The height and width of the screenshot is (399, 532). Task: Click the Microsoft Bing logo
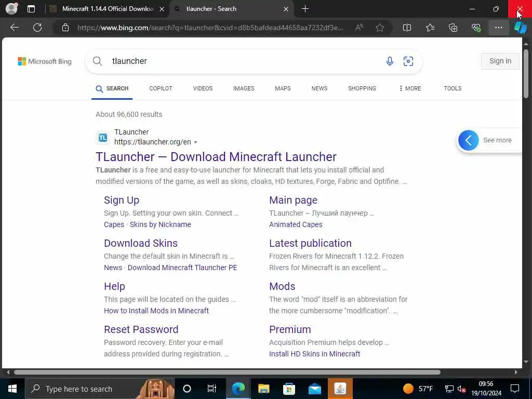(45, 61)
